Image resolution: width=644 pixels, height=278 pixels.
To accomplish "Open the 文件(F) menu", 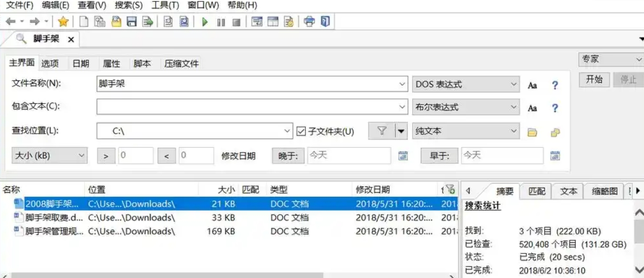I will 20,5.
